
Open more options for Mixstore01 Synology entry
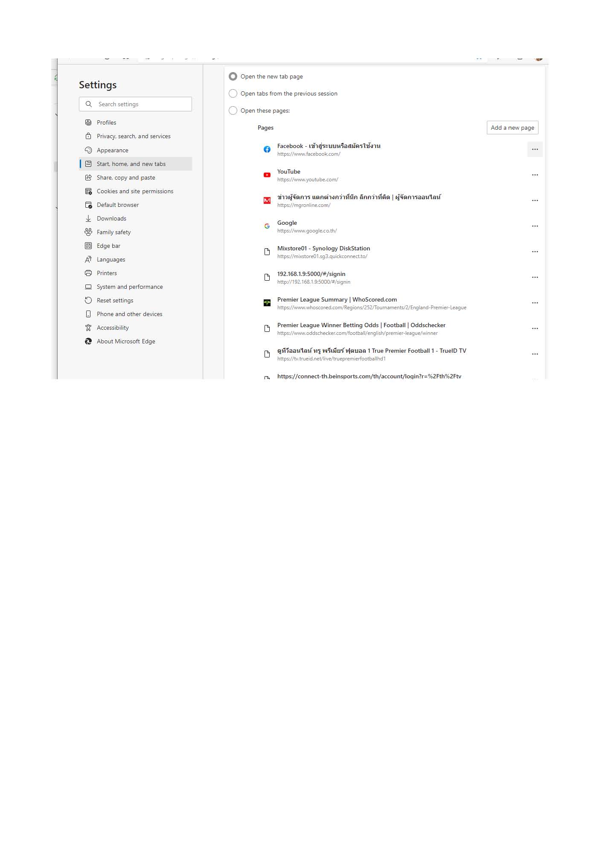(535, 252)
